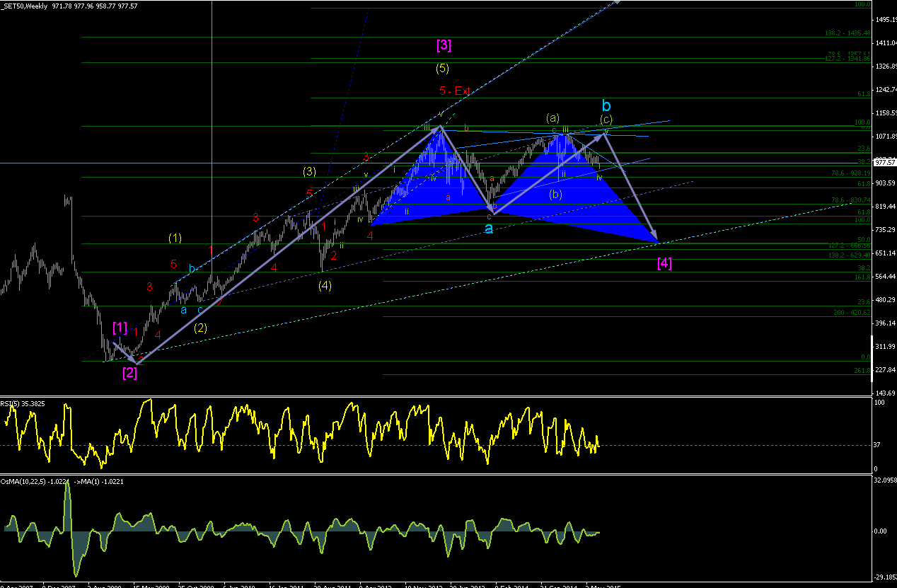Click the 396.14 price axis value
Viewport: 897px width, 588px height.
[885, 323]
